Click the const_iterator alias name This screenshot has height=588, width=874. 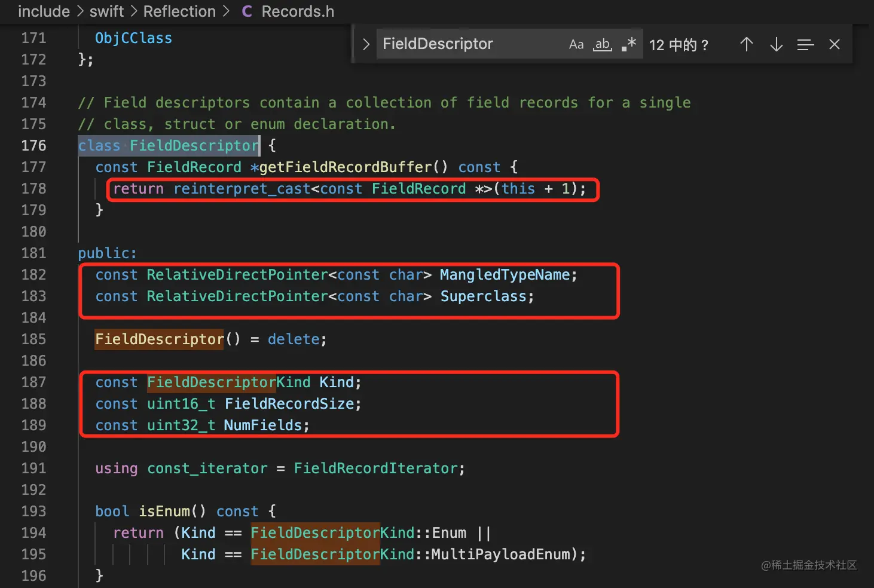(x=207, y=468)
